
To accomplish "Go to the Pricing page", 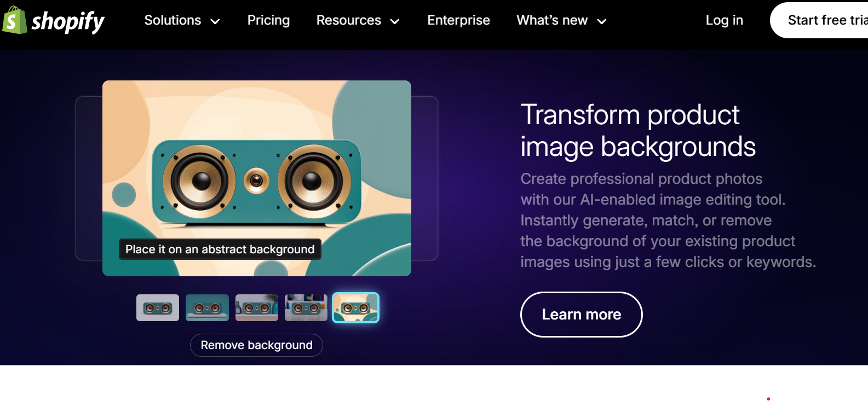I will tap(268, 20).
